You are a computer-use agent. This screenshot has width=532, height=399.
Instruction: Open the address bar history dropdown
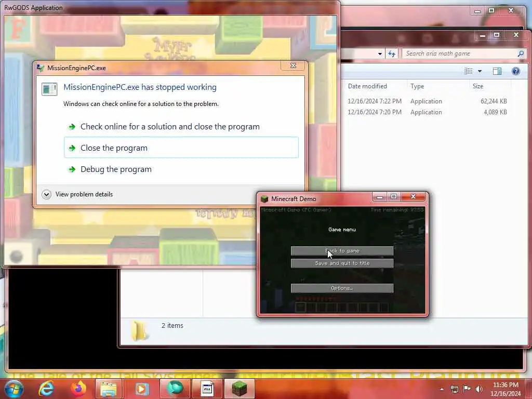click(x=380, y=54)
